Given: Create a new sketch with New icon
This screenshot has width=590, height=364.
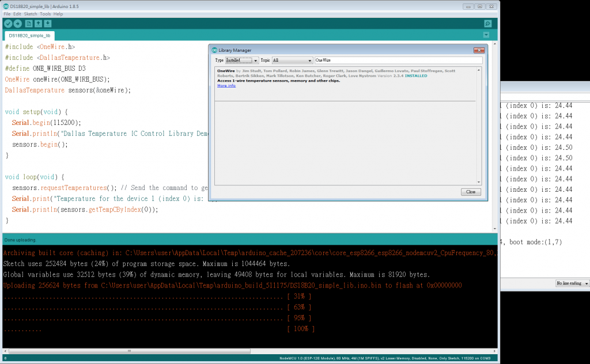Looking at the screenshot, I should pos(29,24).
